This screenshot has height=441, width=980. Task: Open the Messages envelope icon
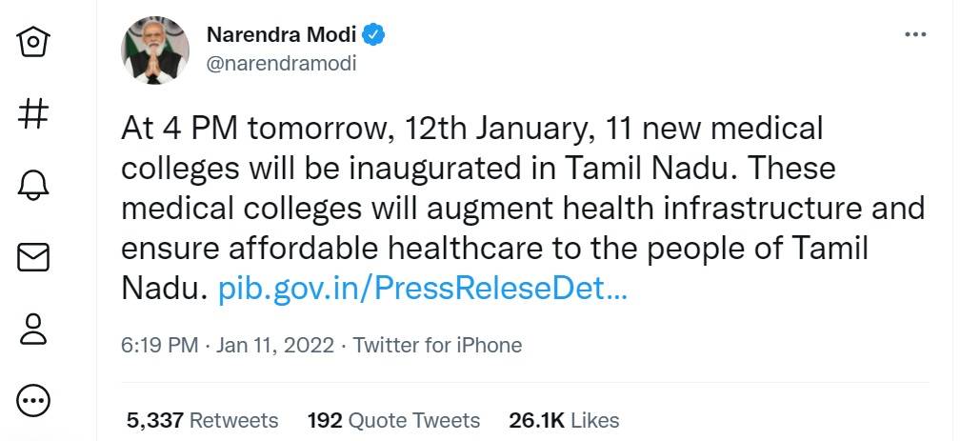(x=34, y=257)
